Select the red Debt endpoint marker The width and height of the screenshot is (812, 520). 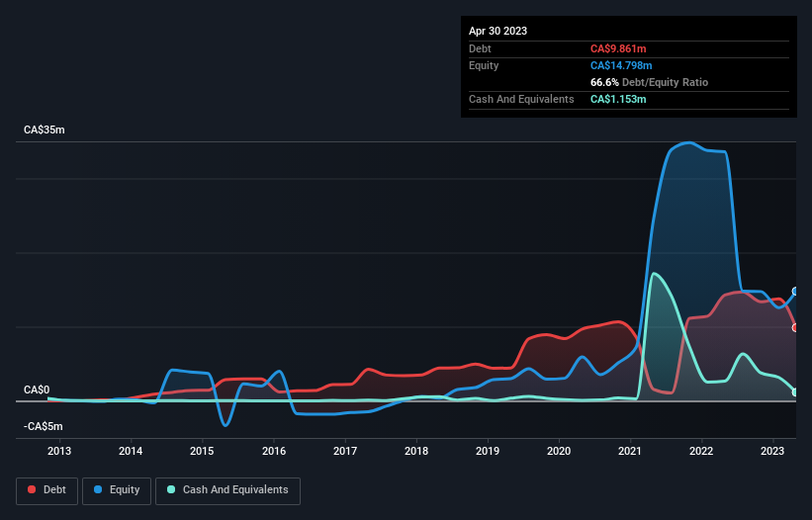pos(795,327)
